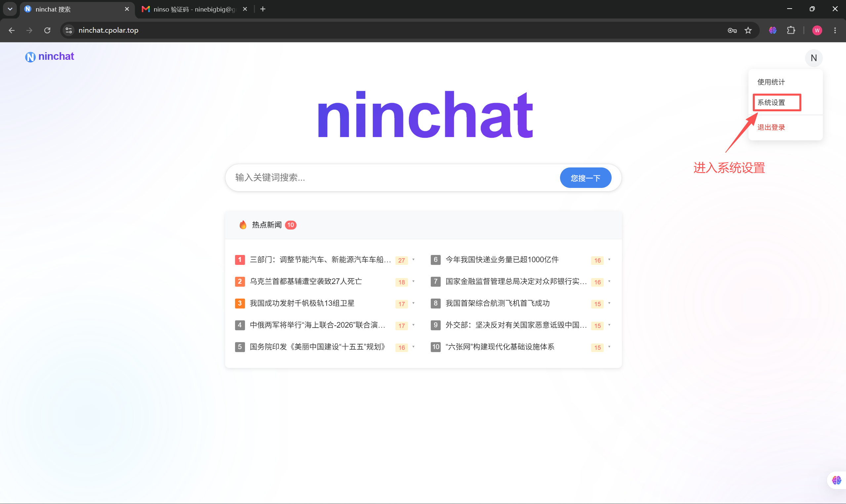Expand the arrow for news item 3
This screenshot has height=504, width=846.
click(413, 303)
